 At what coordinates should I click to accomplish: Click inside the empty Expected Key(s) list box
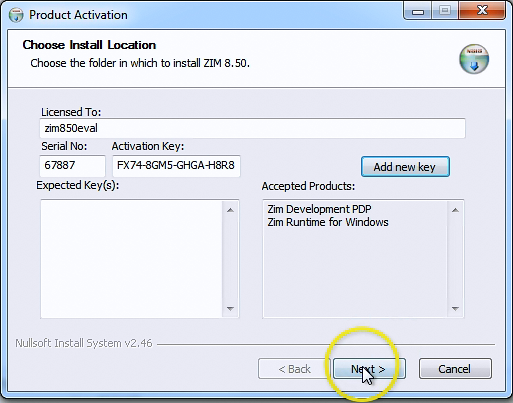[x=132, y=259]
